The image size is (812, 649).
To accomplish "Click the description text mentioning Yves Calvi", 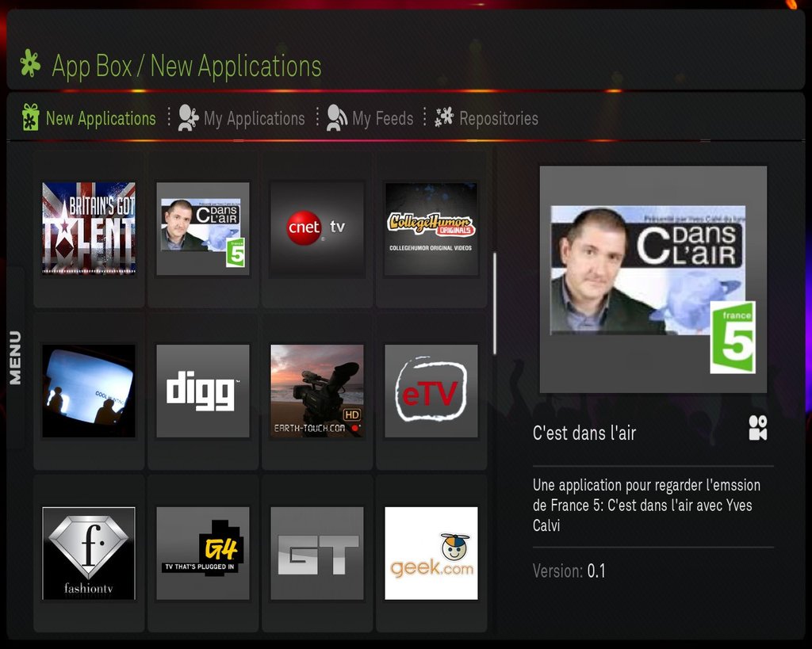I will (x=646, y=505).
